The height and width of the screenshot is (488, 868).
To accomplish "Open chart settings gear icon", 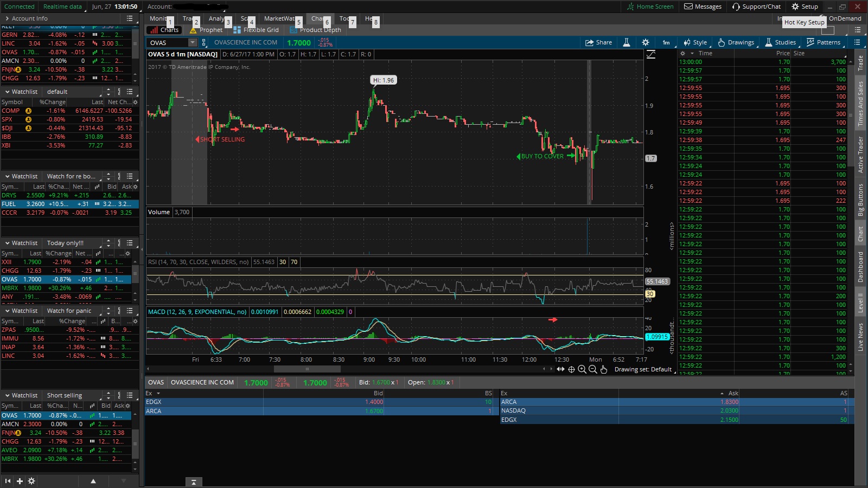I will [x=645, y=42].
